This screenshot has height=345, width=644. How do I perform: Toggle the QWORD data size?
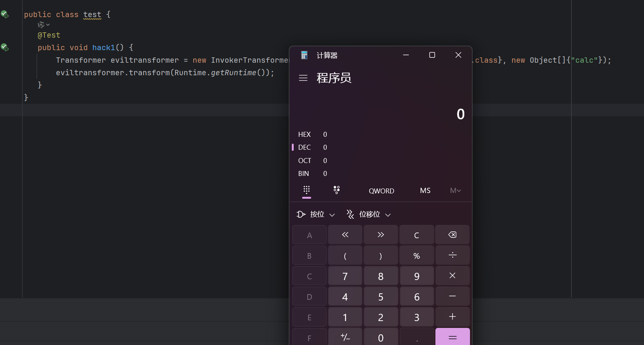click(x=381, y=191)
